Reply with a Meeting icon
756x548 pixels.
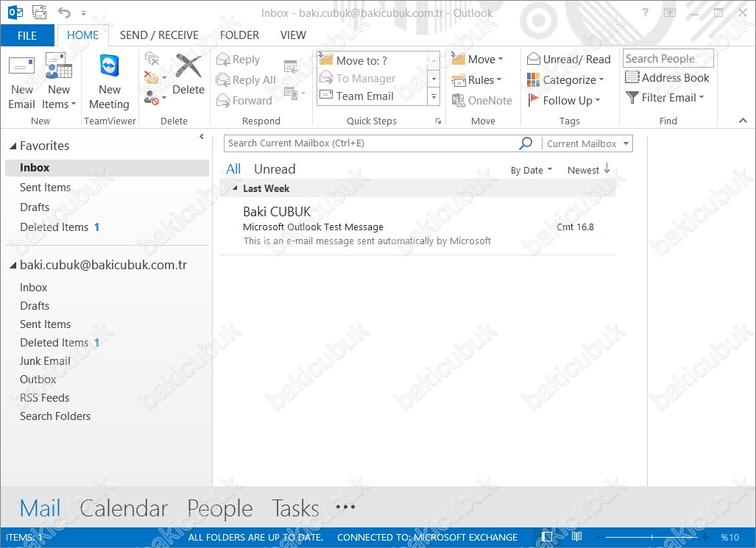click(291, 66)
